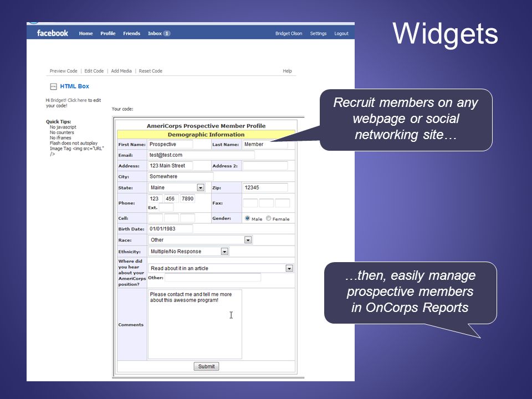Click the phone field containing '456'
Viewport: 532px width, 399px height.
pos(171,198)
